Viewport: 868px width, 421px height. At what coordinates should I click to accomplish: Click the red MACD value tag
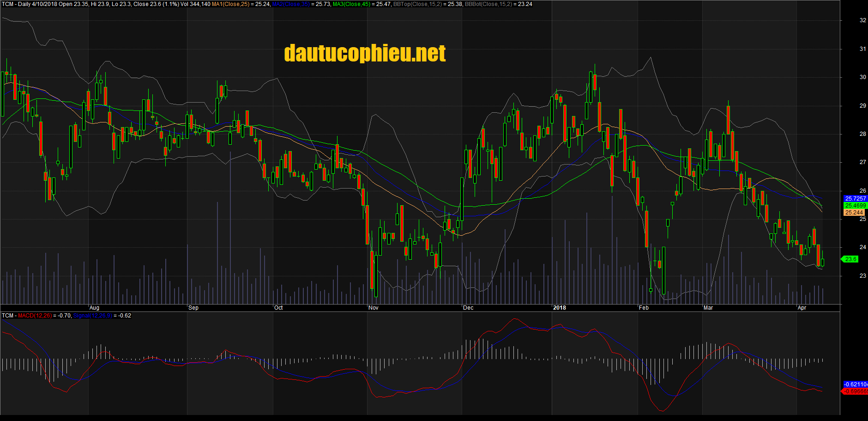(x=855, y=391)
